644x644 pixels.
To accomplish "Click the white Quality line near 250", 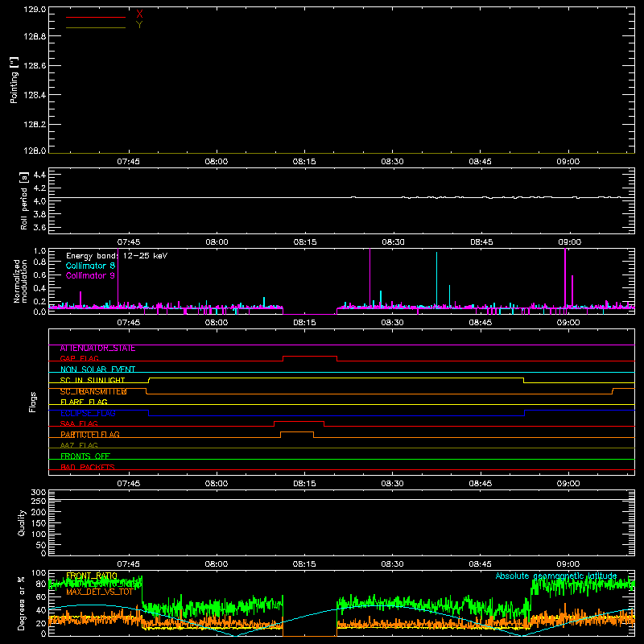I will coord(341,500).
